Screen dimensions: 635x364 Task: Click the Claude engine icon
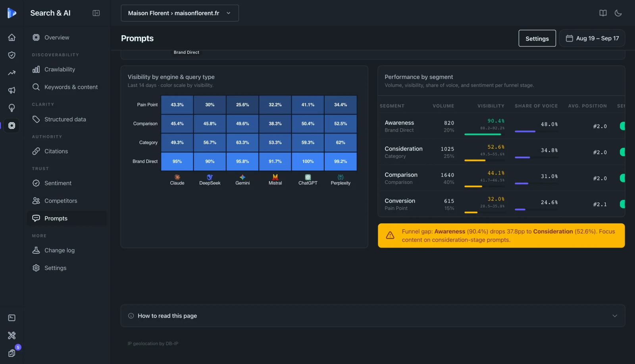(177, 177)
